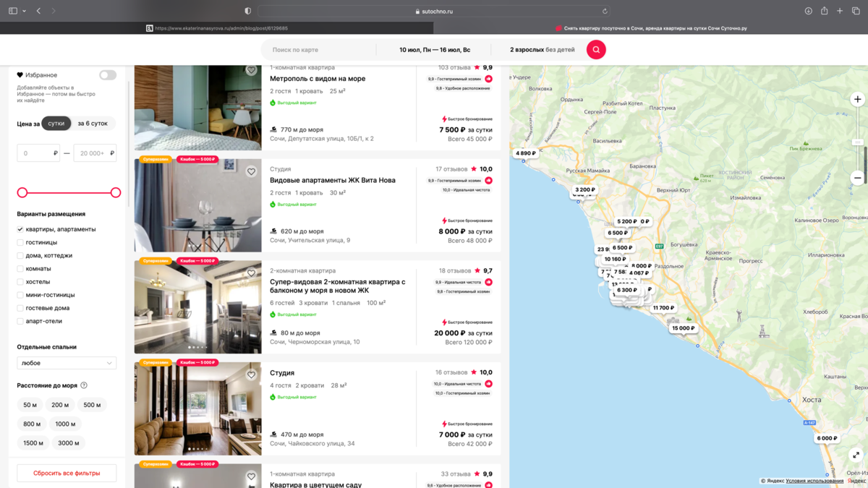Open a new Safari tab
The height and width of the screenshot is (488, 868).
click(840, 11)
